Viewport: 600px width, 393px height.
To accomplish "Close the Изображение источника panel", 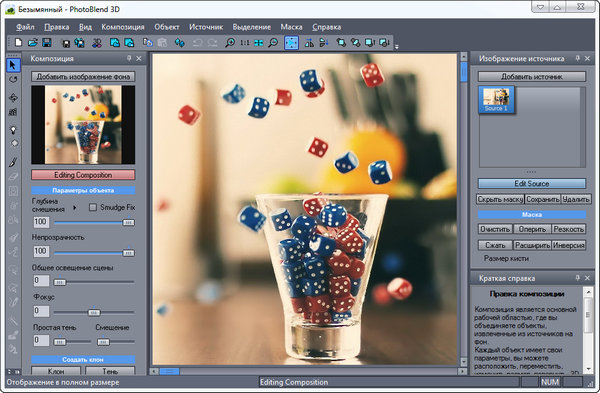I will (587, 58).
